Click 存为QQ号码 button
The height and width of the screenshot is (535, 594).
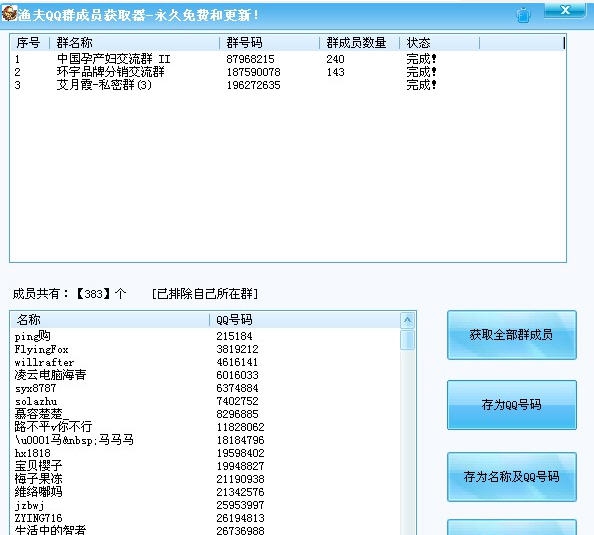coord(511,405)
